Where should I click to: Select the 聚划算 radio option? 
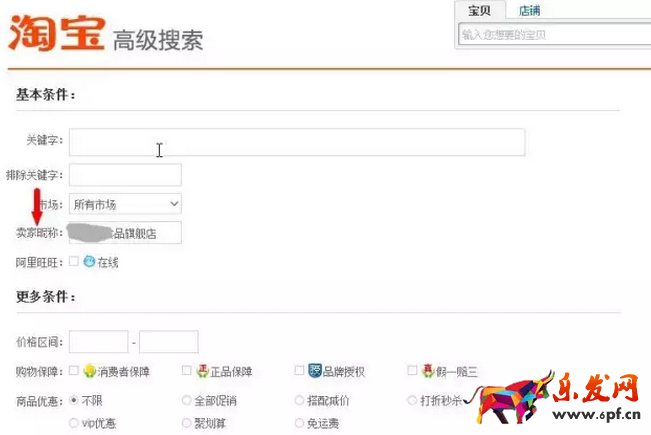[x=186, y=423]
